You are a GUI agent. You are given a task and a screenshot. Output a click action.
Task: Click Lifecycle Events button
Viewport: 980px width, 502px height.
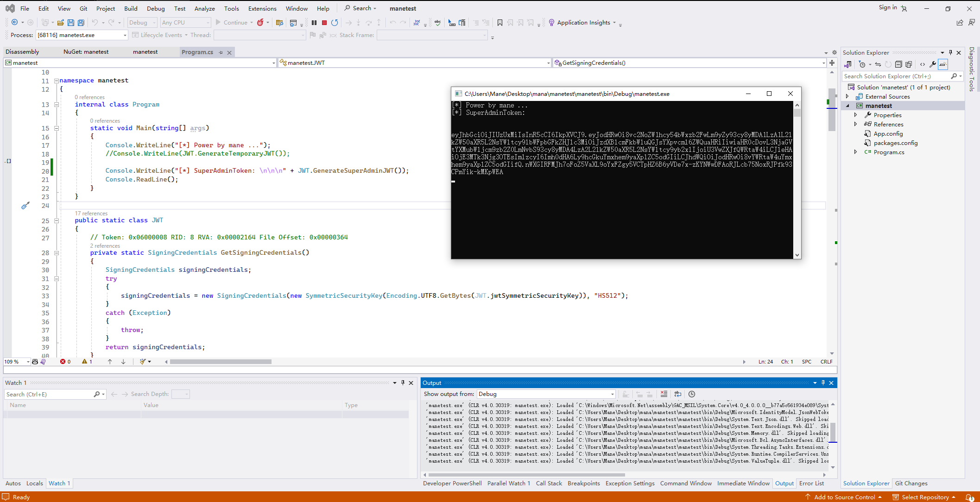(160, 35)
